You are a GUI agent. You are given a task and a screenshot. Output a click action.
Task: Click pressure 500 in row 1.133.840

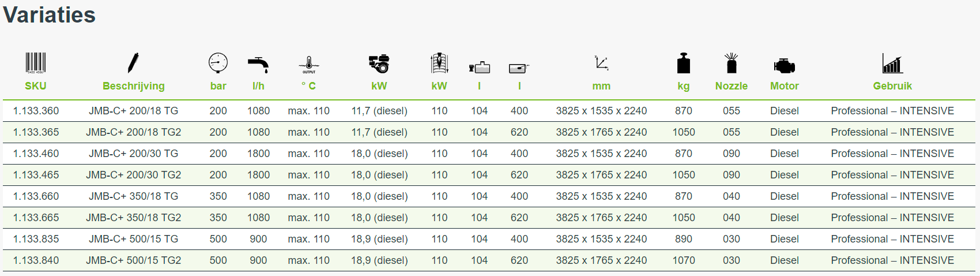click(218, 260)
